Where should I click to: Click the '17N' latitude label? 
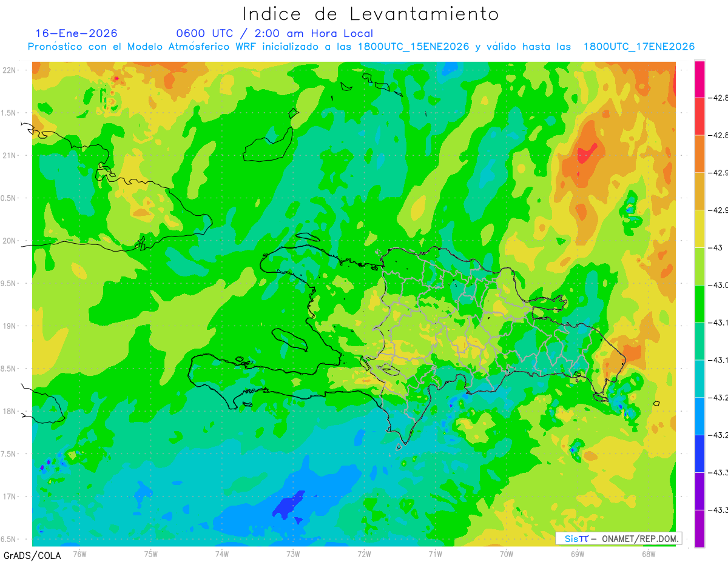(9, 497)
